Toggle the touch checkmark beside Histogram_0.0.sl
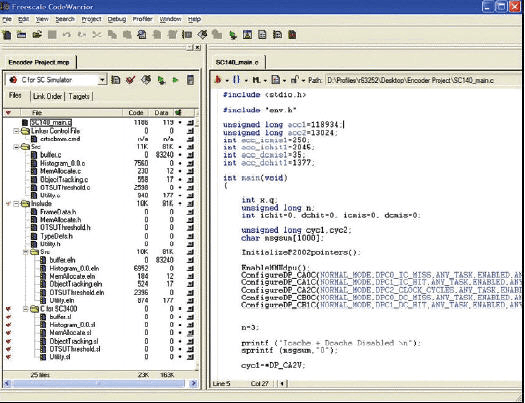This screenshot has height=403, width=525. pos(9,325)
